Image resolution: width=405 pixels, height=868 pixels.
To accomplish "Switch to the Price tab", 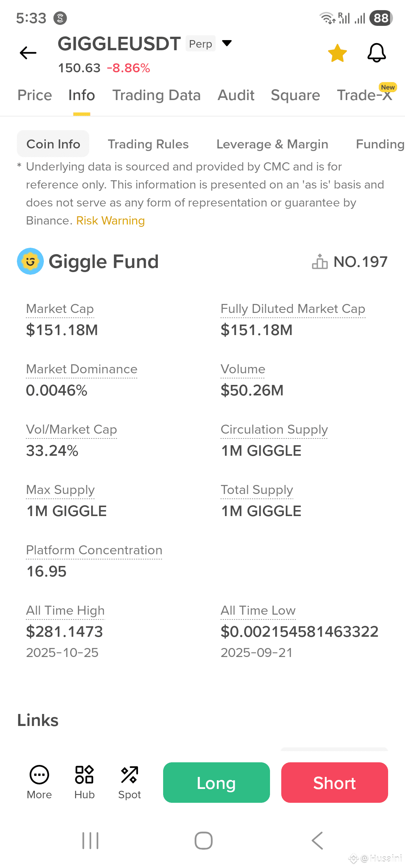I will tap(35, 95).
